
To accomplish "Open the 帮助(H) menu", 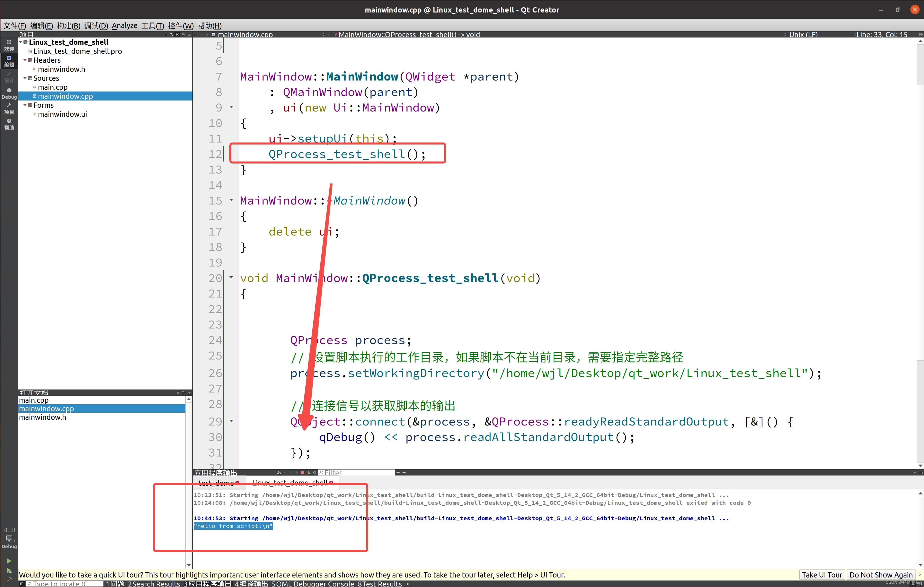I will pyautogui.click(x=210, y=26).
